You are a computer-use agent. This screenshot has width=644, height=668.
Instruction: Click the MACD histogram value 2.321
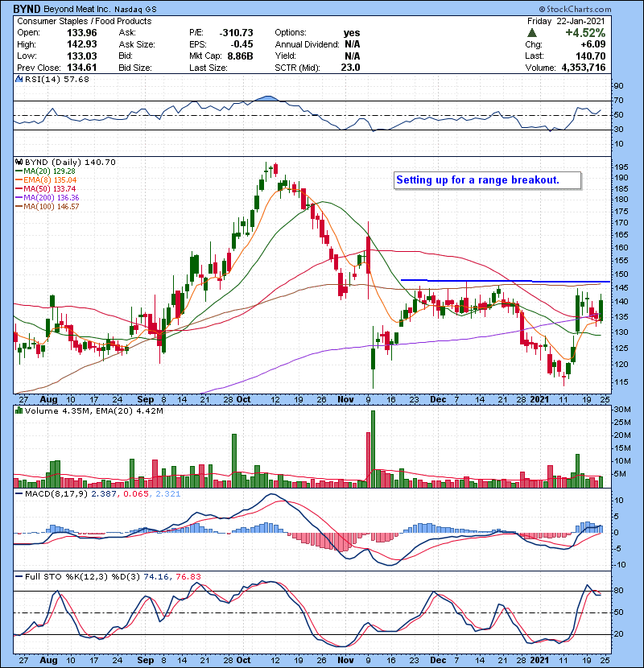click(167, 494)
